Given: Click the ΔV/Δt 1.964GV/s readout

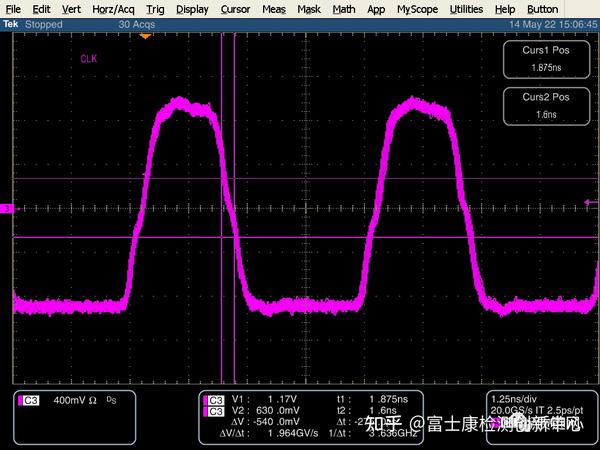Looking at the screenshot, I should point(269,433).
